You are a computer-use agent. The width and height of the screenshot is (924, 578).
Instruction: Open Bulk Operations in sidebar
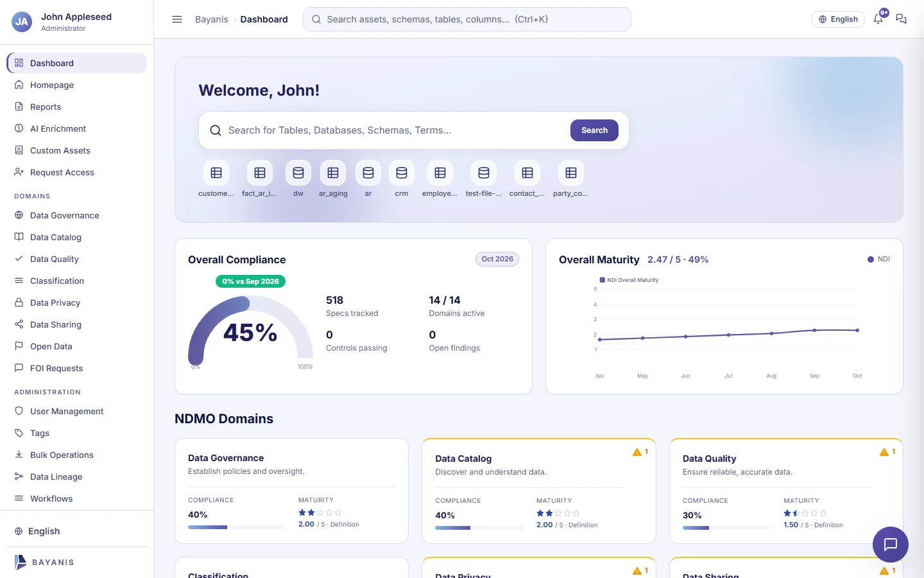pyautogui.click(x=77, y=455)
